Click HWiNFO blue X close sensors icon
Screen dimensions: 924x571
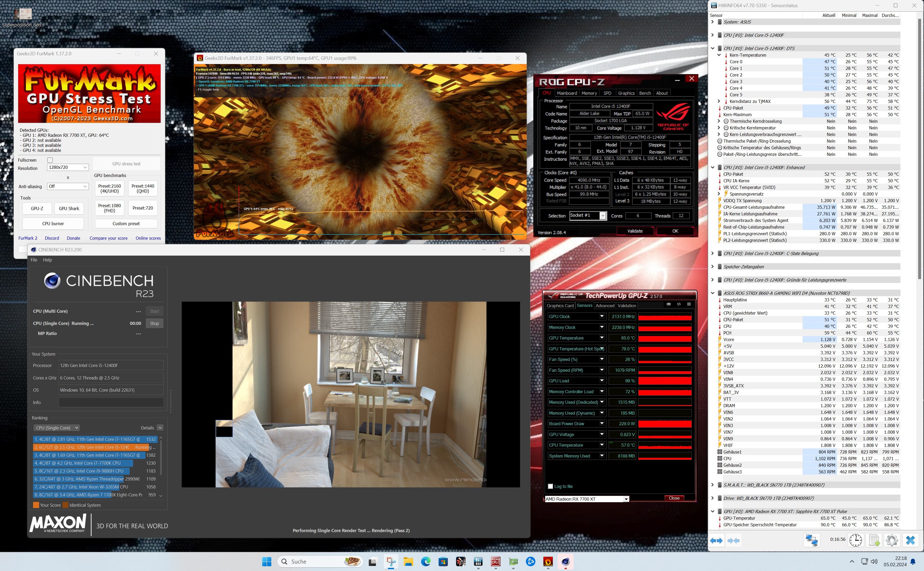point(911,540)
